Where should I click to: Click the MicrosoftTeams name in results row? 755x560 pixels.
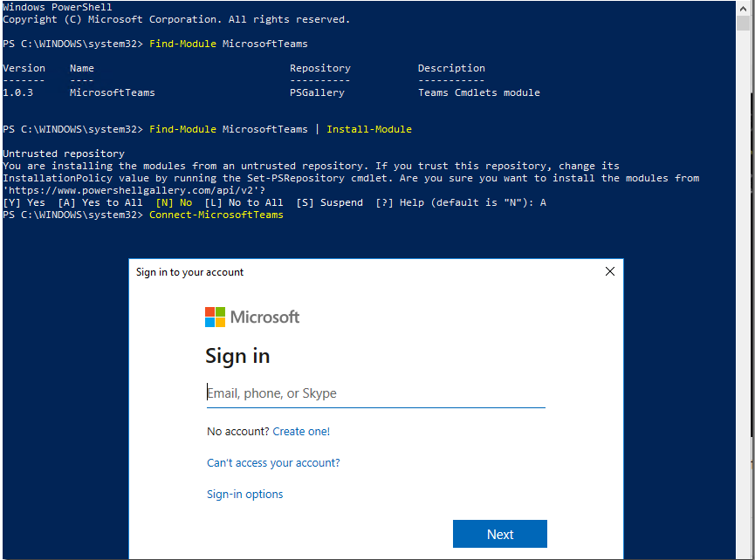click(x=113, y=92)
